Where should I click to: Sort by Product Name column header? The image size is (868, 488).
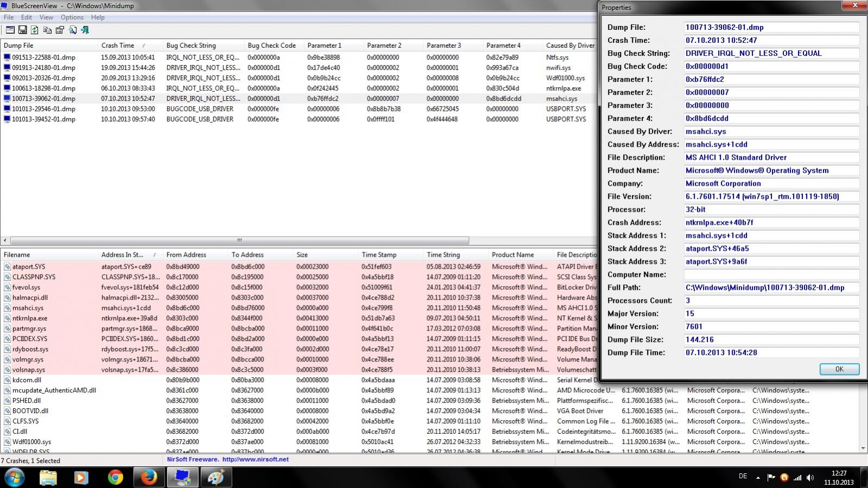[x=521, y=255]
